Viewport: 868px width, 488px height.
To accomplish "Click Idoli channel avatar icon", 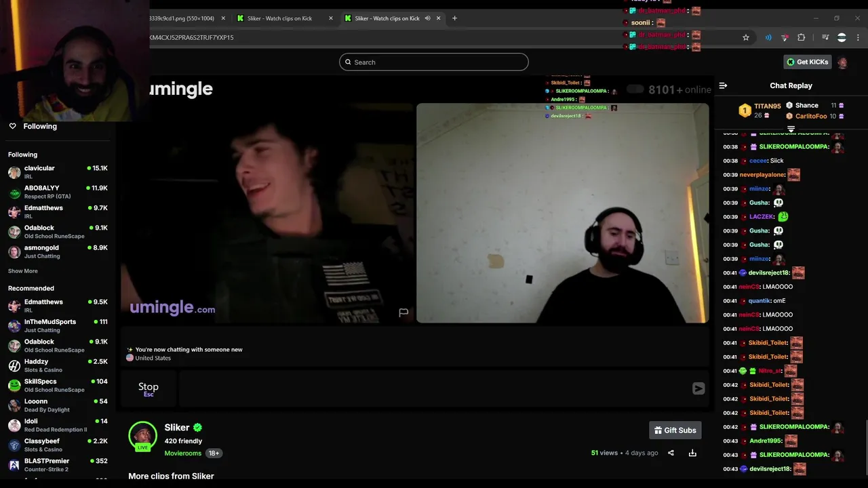I will [14, 425].
